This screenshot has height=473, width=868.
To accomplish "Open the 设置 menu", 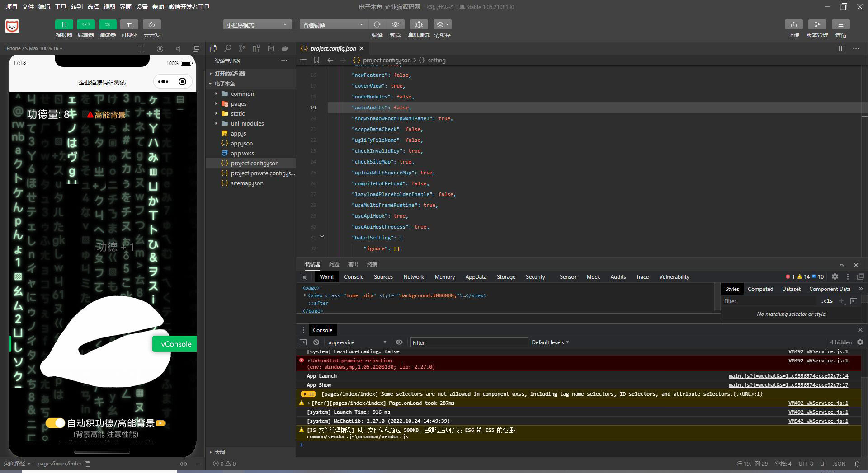I will click(142, 7).
